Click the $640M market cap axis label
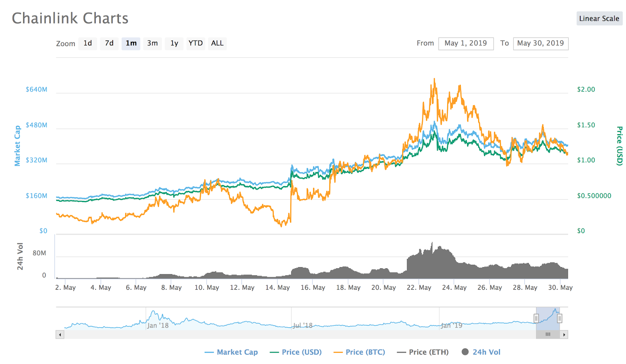The height and width of the screenshot is (364, 626). (x=36, y=90)
